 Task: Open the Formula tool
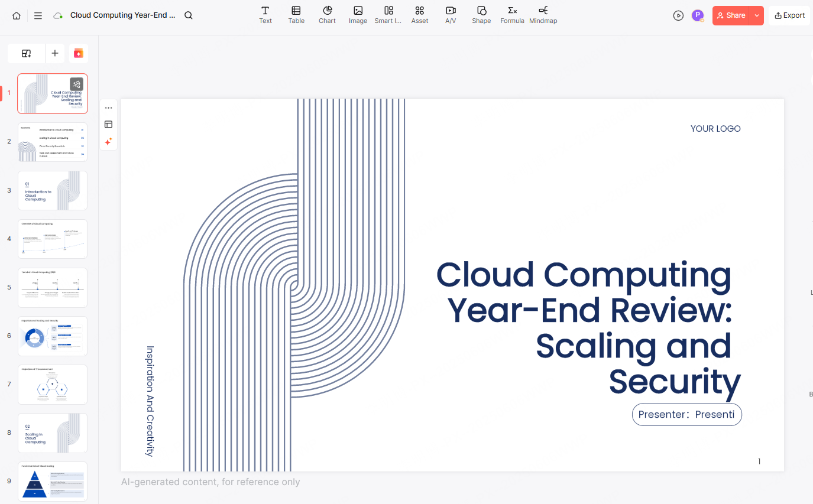point(512,15)
